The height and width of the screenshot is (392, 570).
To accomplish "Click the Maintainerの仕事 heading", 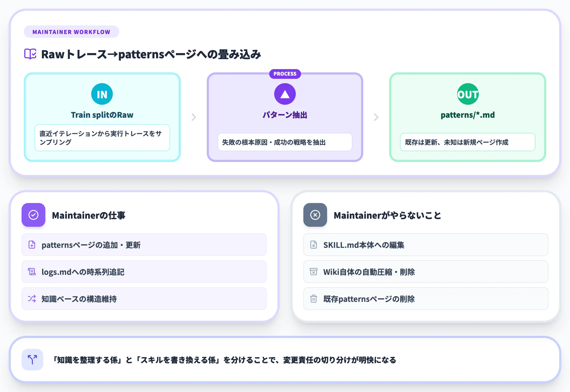I will [x=89, y=215].
